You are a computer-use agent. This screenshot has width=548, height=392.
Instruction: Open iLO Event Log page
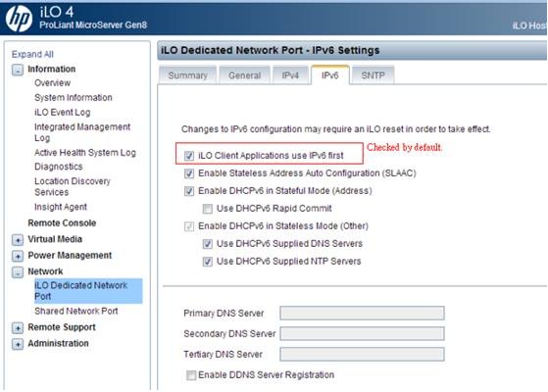point(62,112)
